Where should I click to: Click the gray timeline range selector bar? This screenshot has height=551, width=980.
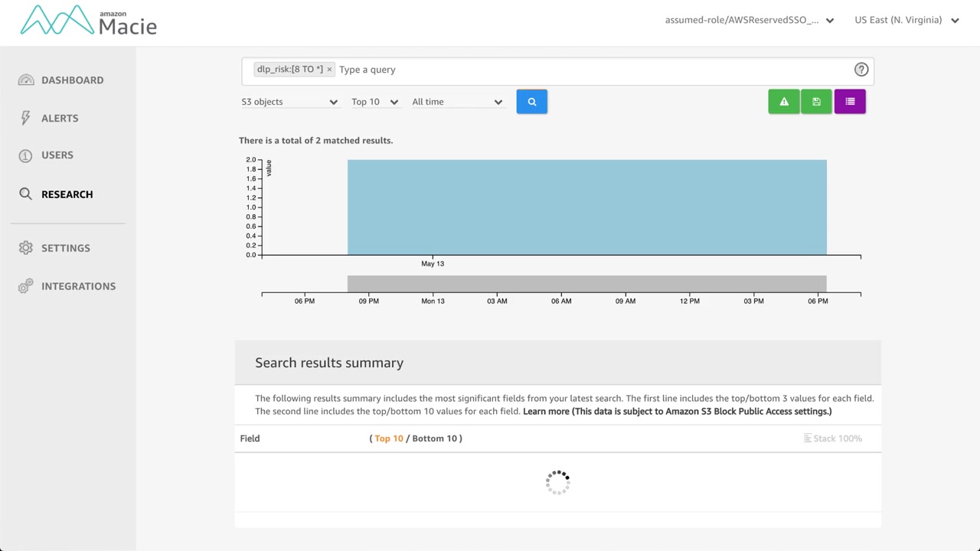[586, 283]
